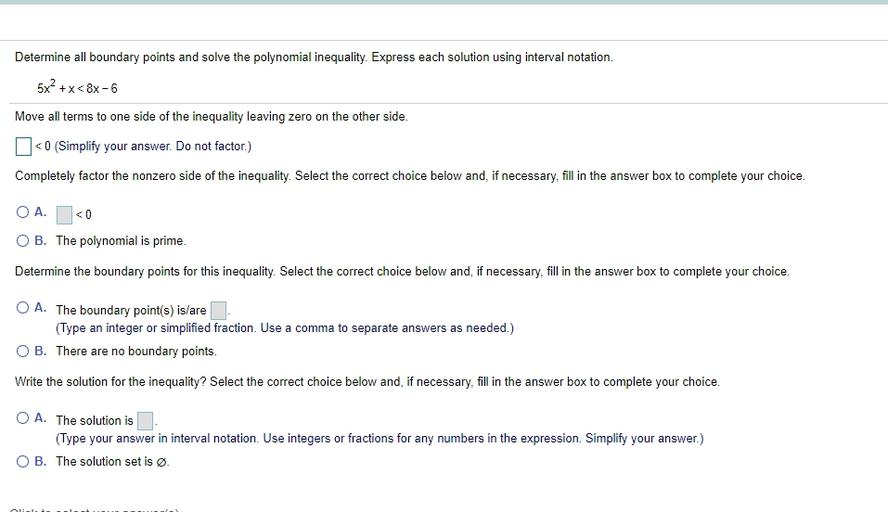
Task: Click the 'Determine all boundary points' instruction text
Action: 313,57
